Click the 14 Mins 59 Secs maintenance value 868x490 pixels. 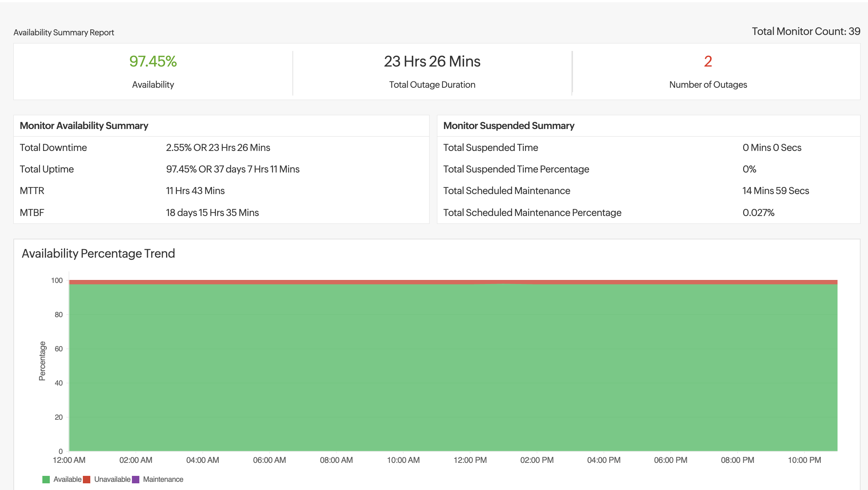click(x=775, y=191)
